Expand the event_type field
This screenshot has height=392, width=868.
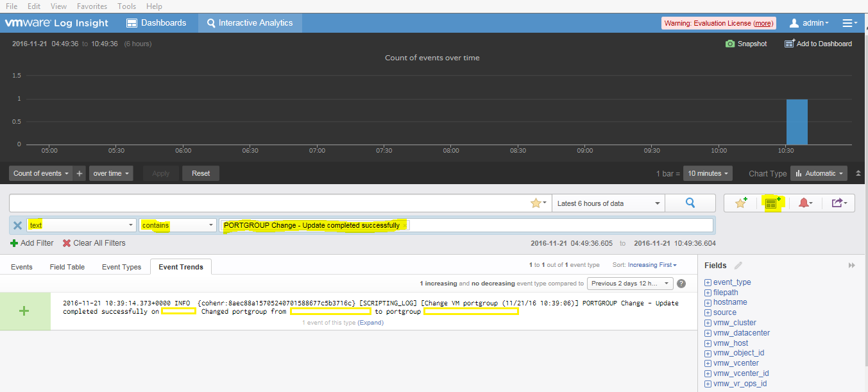tap(708, 282)
